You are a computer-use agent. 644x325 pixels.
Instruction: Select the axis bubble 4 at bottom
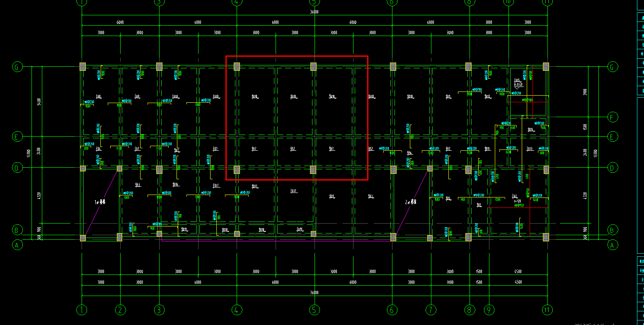click(x=237, y=310)
